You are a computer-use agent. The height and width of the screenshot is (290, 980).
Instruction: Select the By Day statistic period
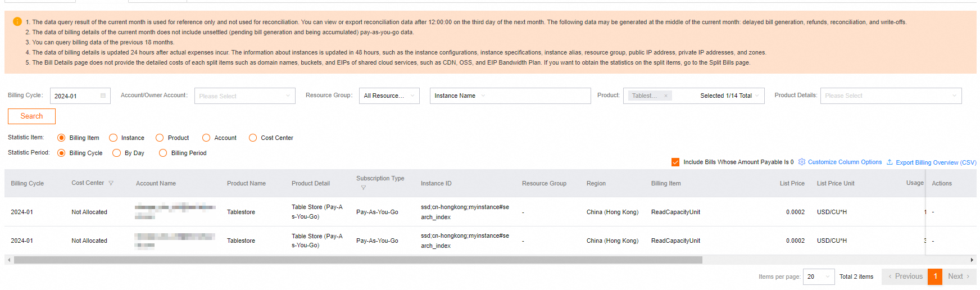[117, 153]
